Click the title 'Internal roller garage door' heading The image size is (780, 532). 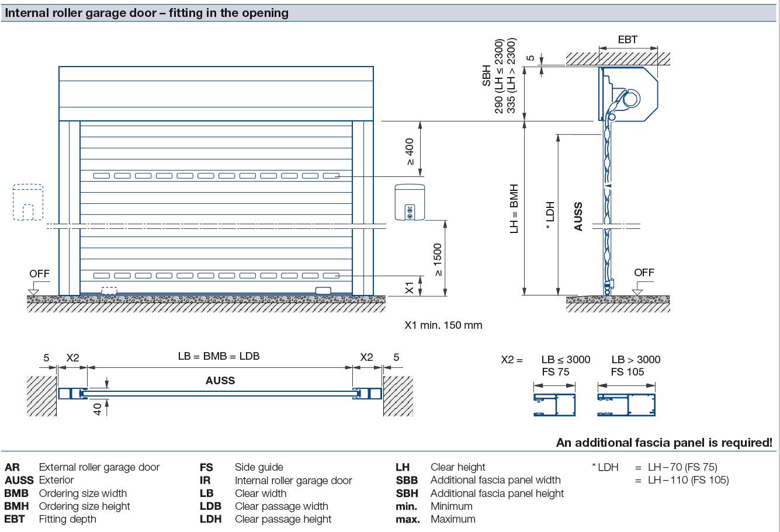pyautogui.click(x=147, y=13)
